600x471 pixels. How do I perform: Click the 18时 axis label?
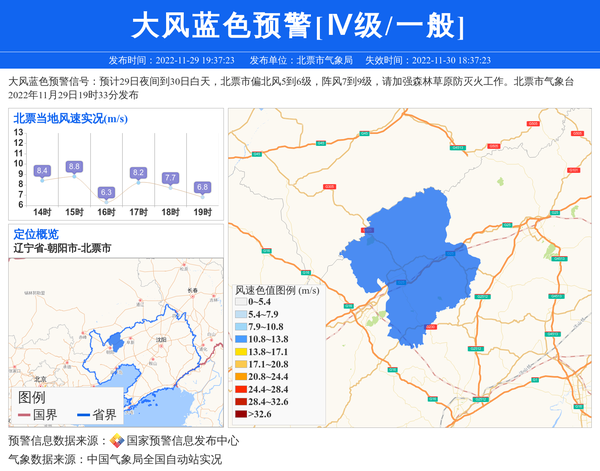point(170,212)
